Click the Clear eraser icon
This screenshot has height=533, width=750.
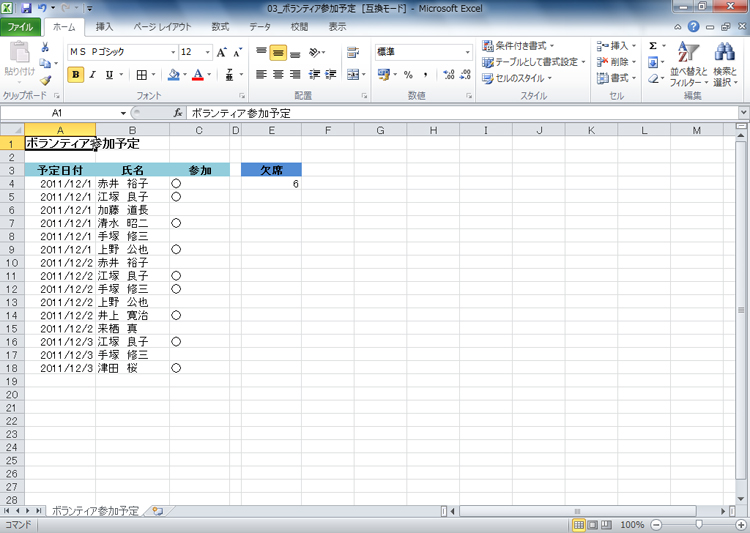point(653,79)
